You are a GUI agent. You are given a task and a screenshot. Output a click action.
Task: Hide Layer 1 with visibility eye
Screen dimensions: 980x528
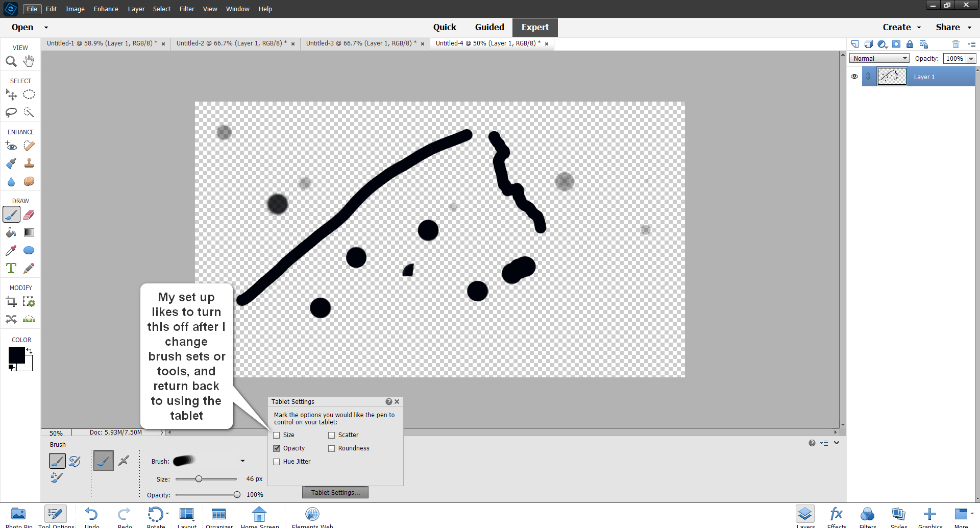854,76
